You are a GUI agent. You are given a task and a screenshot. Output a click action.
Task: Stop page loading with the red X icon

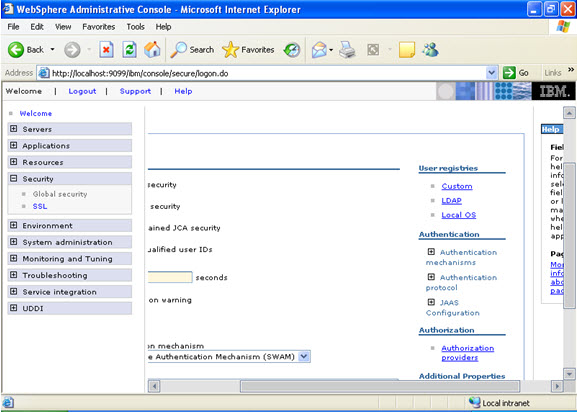pyautogui.click(x=106, y=50)
